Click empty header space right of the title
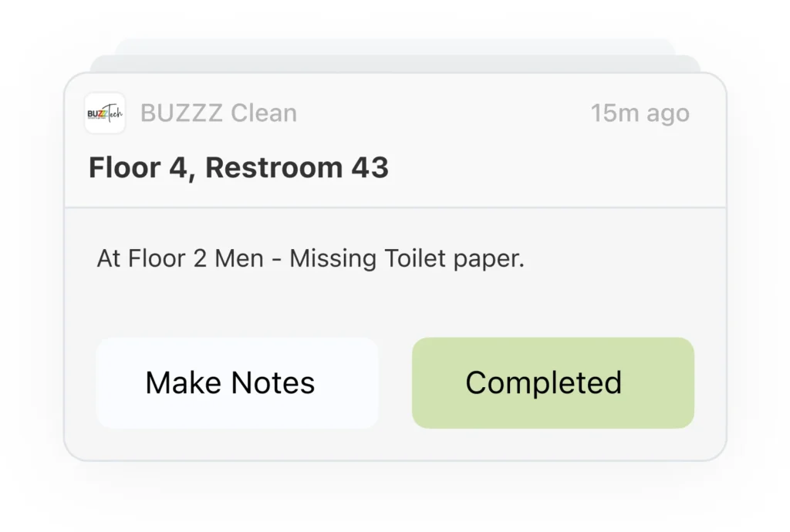This screenshot has height=532, width=790. coord(555,167)
